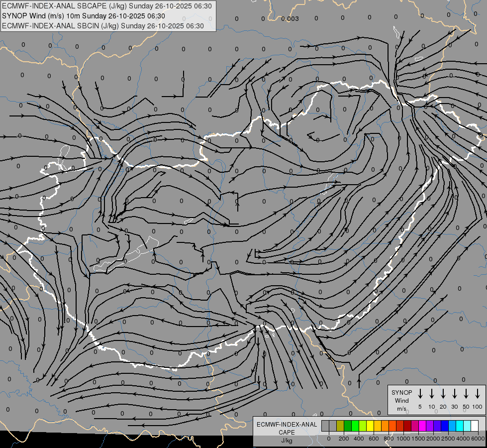Click the 0.003 value on the map
487x448 pixels.
(x=290, y=18)
